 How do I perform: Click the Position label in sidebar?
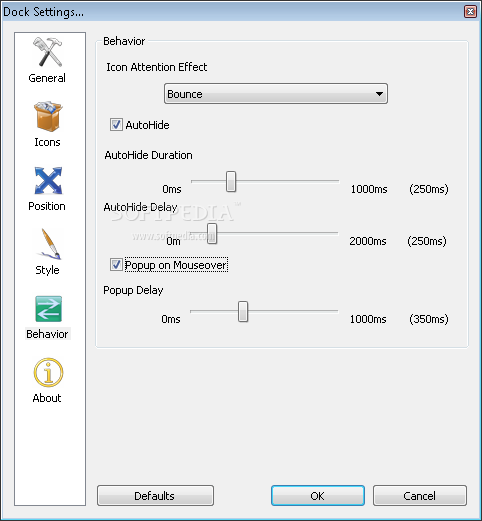[x=47, y=206]
